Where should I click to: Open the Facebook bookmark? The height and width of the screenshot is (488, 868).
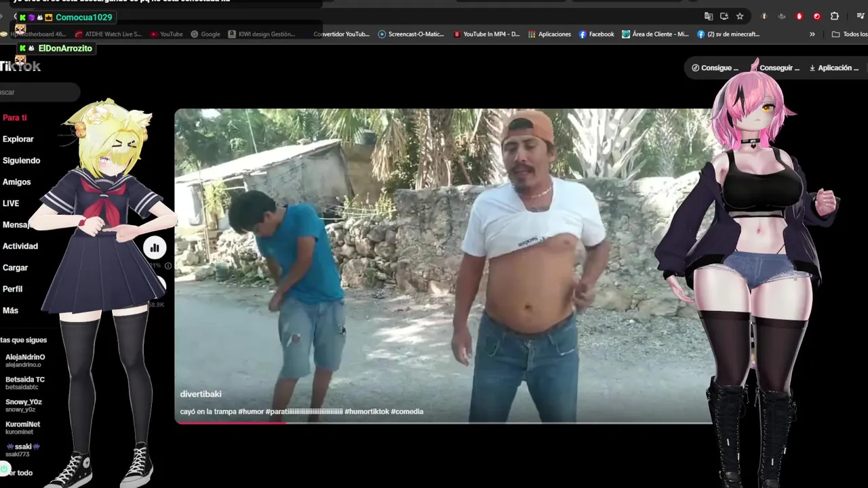click(x=596, y=34)
